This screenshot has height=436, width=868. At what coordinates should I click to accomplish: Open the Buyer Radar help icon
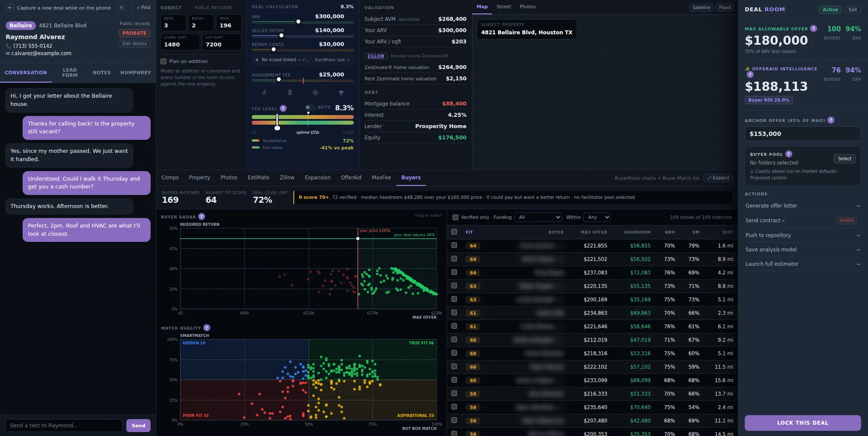201,217
